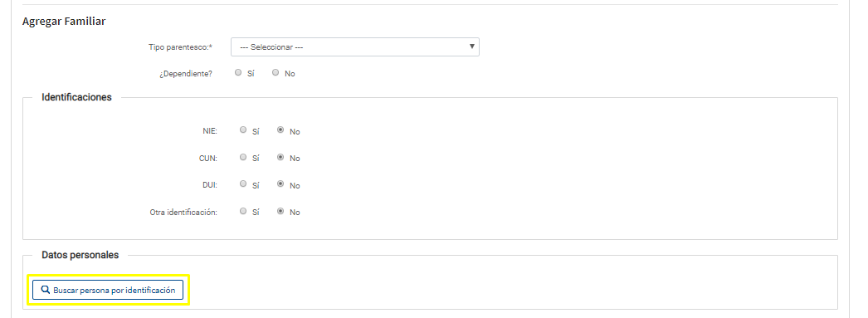868x318 pixels.
Task: Open the Tipo parentesco select box
Action: 355,47
